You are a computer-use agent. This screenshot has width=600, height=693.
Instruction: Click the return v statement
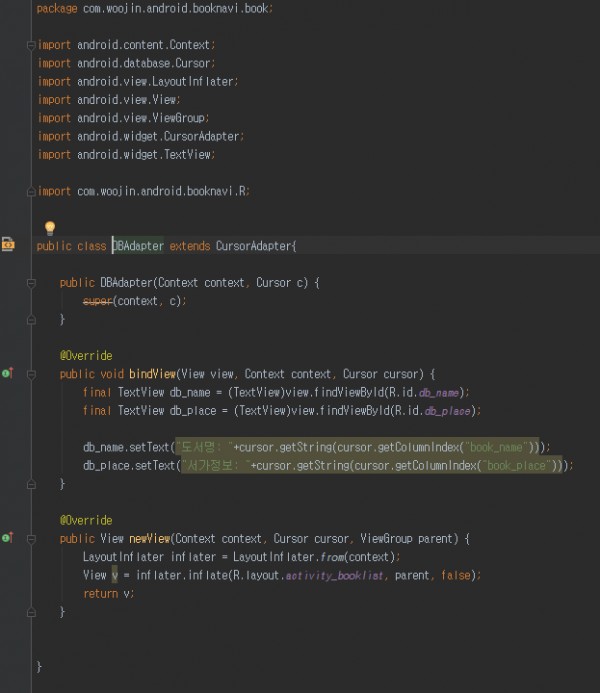coord(108,594)
